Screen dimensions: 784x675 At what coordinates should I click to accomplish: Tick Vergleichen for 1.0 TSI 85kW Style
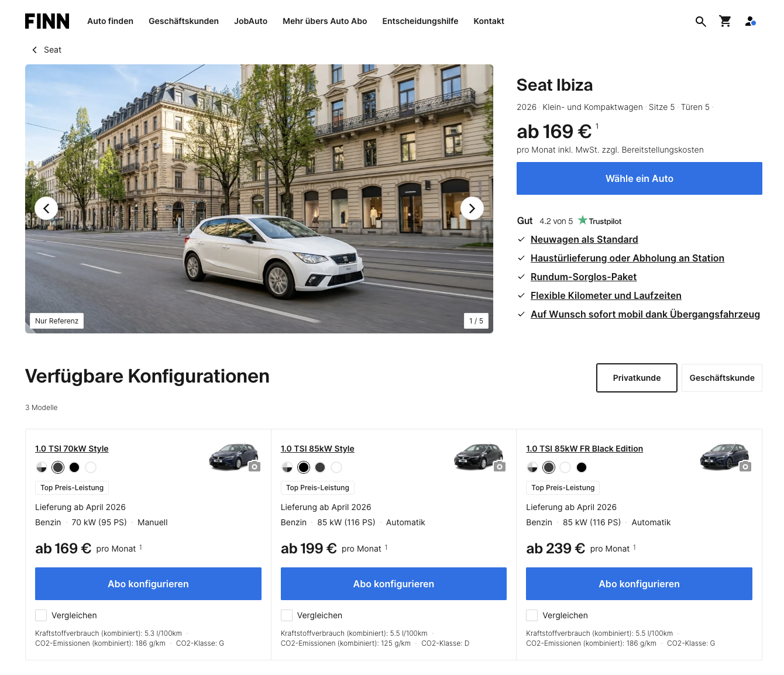(287, 615)
